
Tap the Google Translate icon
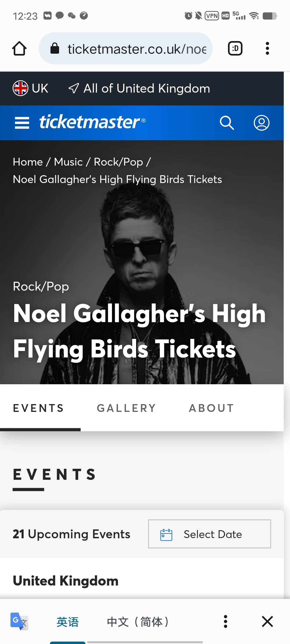[19, 621]
